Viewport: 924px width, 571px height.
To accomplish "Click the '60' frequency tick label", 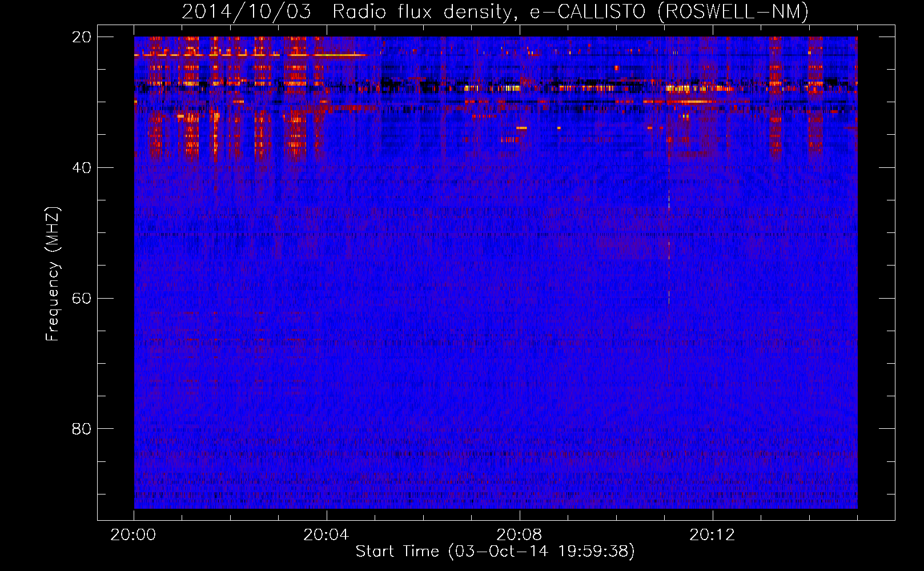I will click(82, 299).
